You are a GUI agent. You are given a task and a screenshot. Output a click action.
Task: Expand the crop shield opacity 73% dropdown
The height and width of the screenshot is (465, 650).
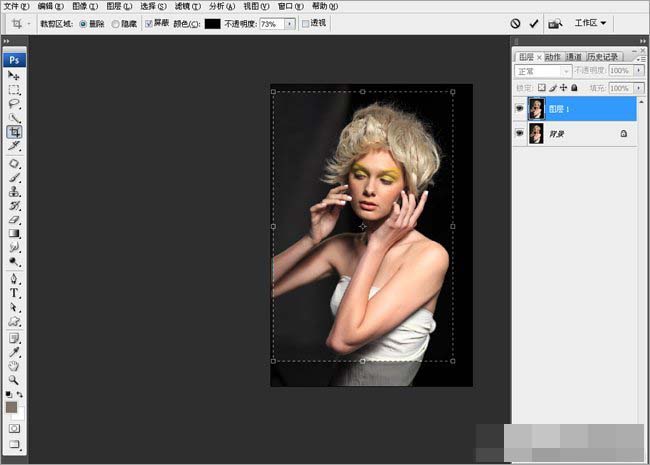click(x=291, y=23)
